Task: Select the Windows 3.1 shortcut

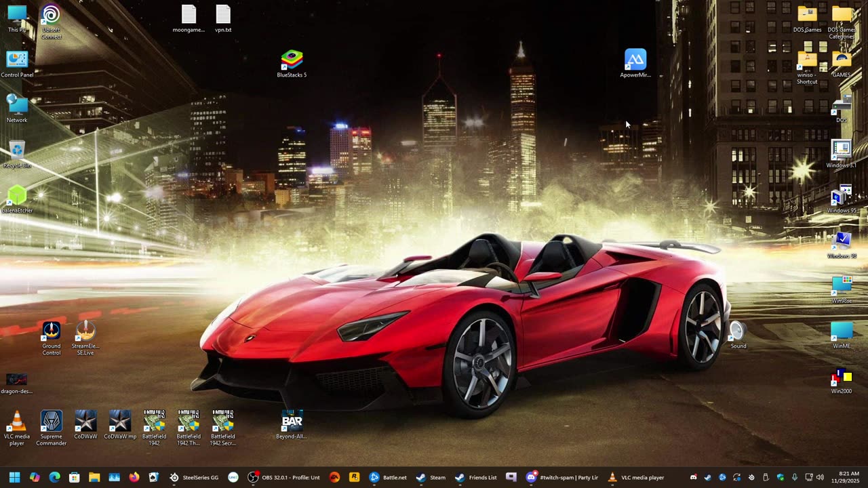Action: click(x=842, y=155)
